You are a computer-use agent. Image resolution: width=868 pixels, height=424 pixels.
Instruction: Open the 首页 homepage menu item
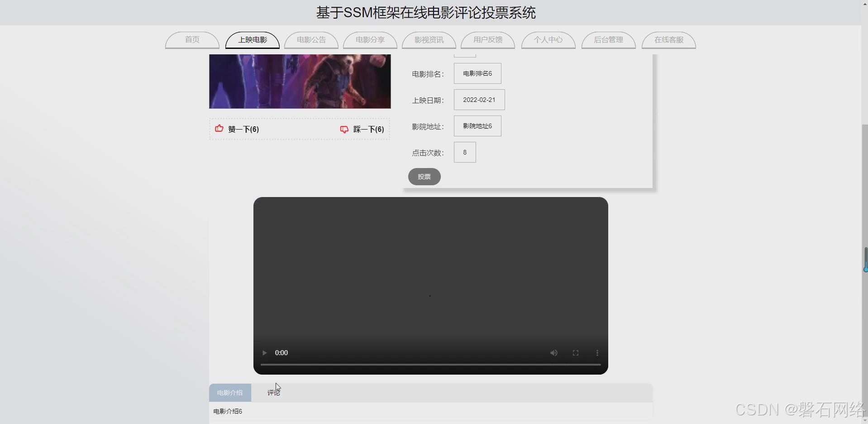coord(191,40)
